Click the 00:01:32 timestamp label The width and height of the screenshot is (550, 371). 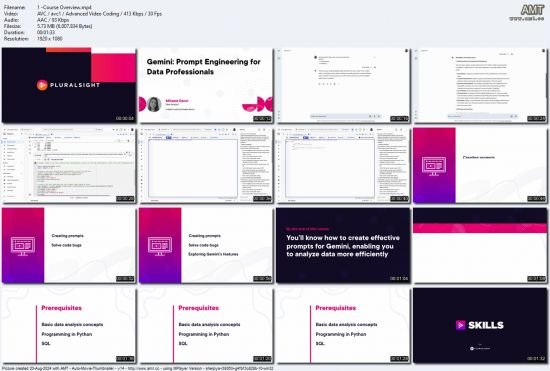click(x=536, y=358)
